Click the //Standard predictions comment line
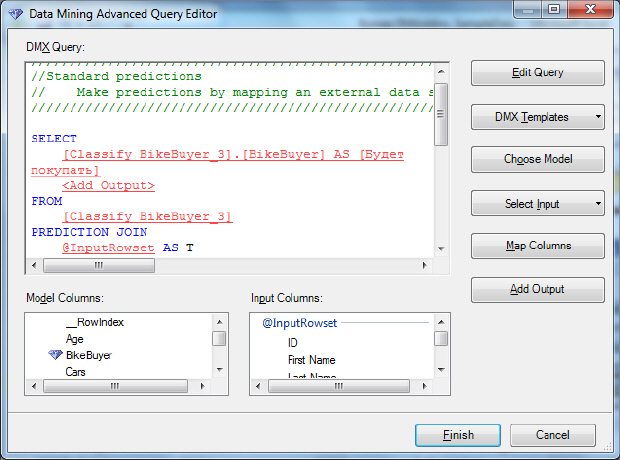620x460 pixels. click(116, 76)
